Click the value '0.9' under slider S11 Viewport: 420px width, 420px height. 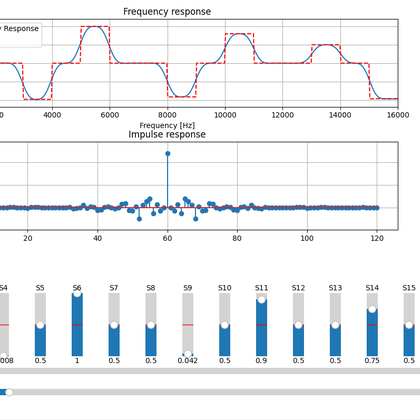[x=261, y=361]
